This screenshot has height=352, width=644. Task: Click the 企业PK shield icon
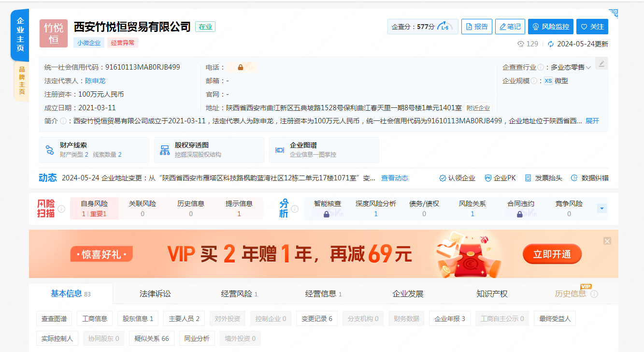(488, 178)
